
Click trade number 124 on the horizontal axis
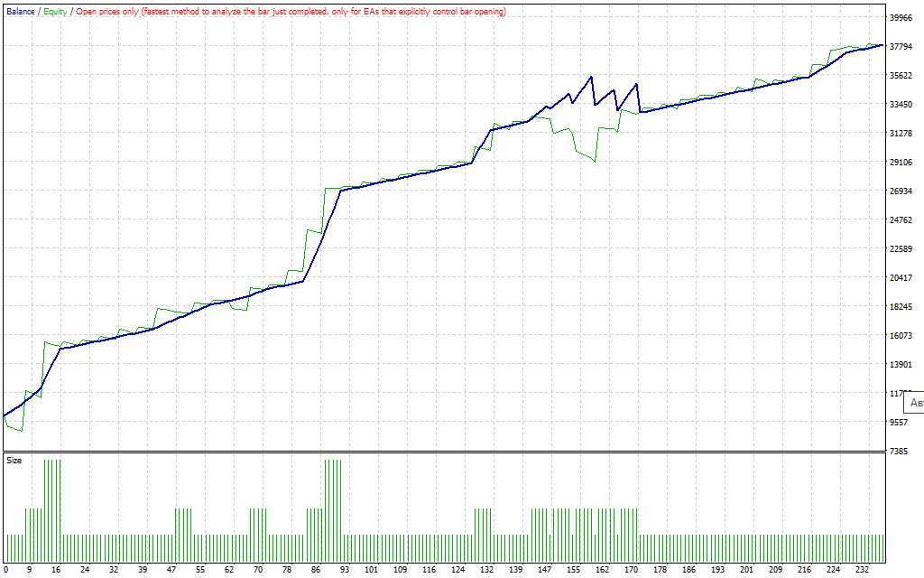pos(457,570)
